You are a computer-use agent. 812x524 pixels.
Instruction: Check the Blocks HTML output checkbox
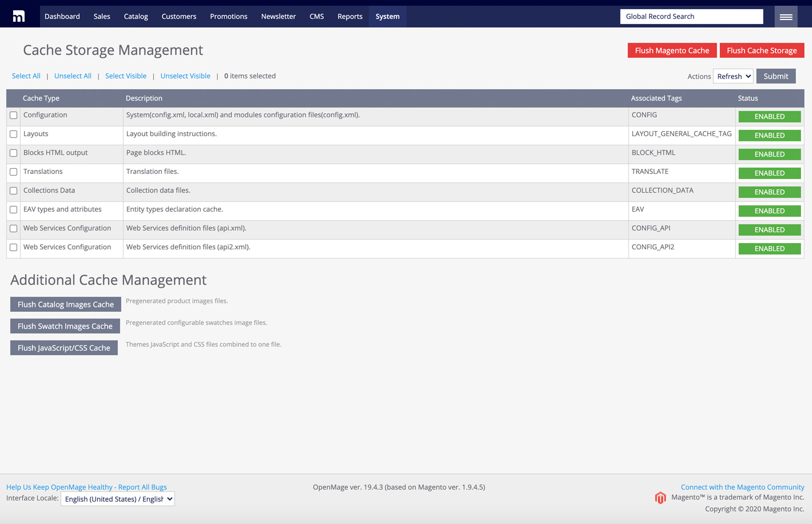[x=13, y=153]
